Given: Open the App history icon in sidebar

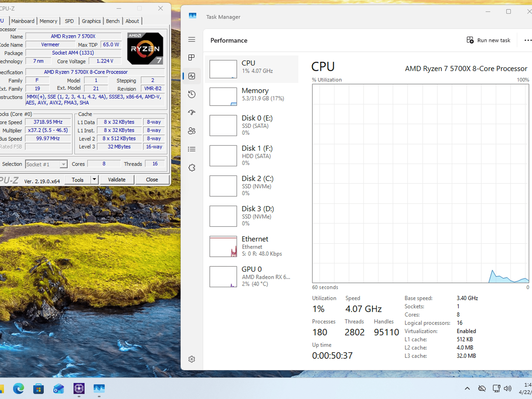Looking at the screenshot, I should coord(192,94).
